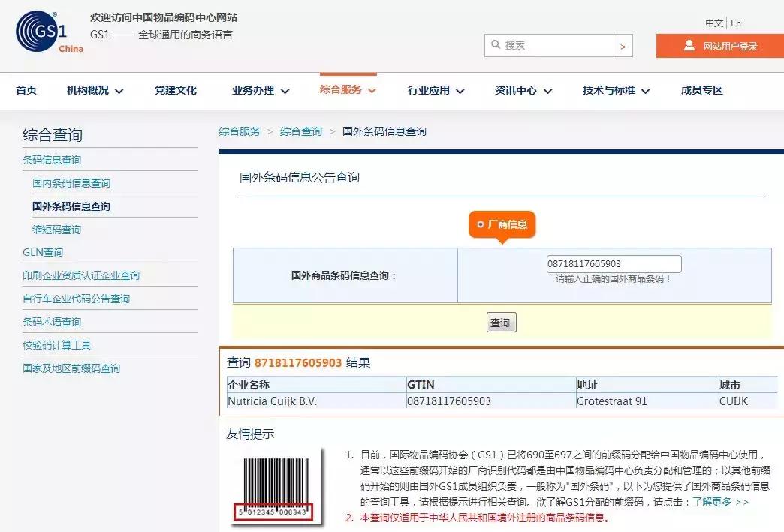Select 缩短码查询 in the sidebar

pyautogui.click(x=56, y=229)
